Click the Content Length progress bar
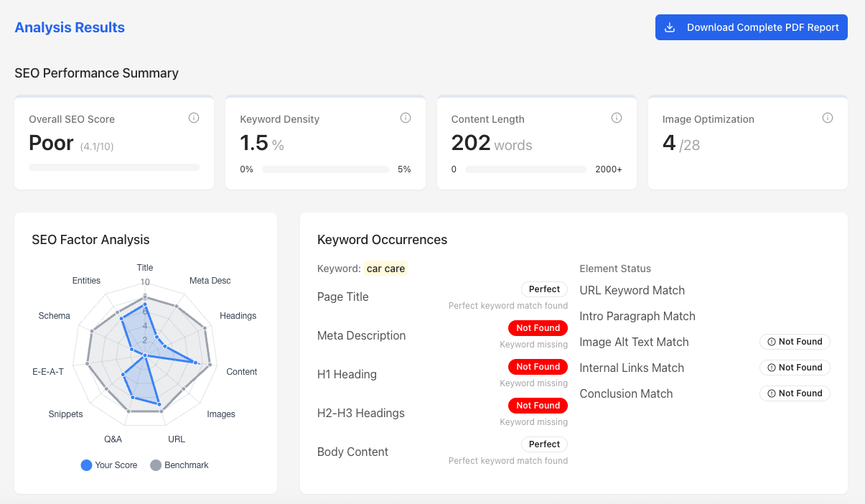The height and width of the screenshot is (504, 865). pyautogui.click(x=525, y=169)
